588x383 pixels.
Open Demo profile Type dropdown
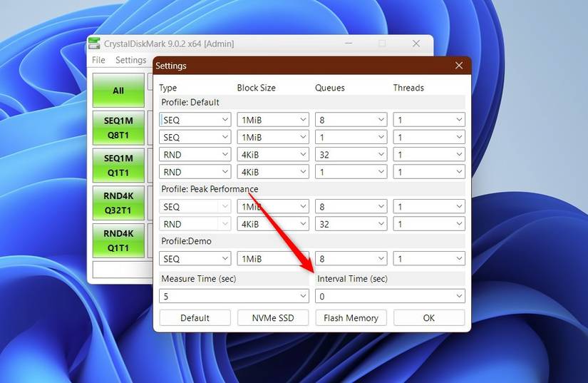click(x=195, y=259)
